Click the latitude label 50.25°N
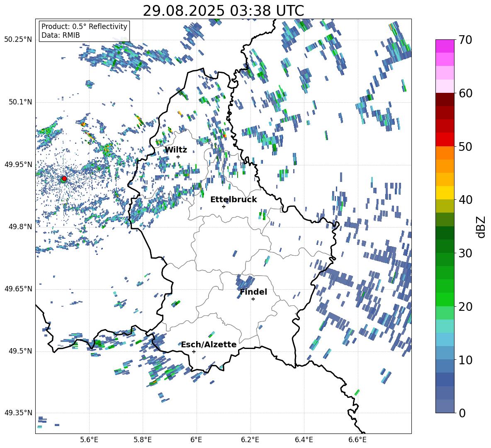This screenshot has width=491, height=448. pos(18,40)
